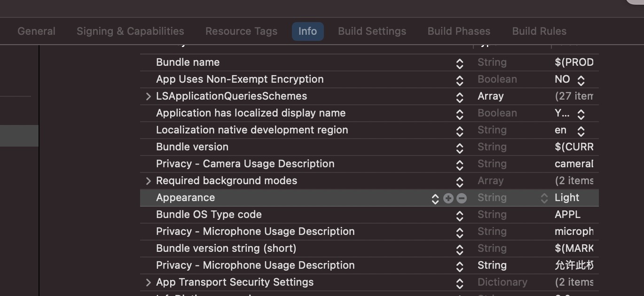
Task: Go to the General tab
Action: [36, 31]
